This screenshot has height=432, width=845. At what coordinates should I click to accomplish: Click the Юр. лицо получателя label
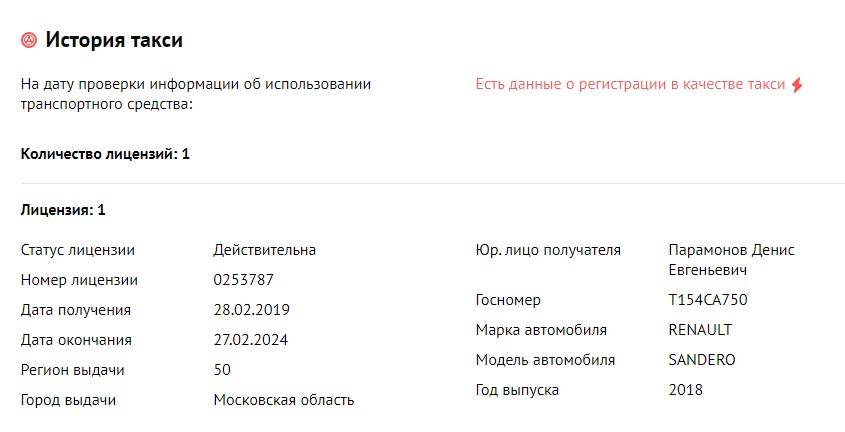tap(548, 250)
